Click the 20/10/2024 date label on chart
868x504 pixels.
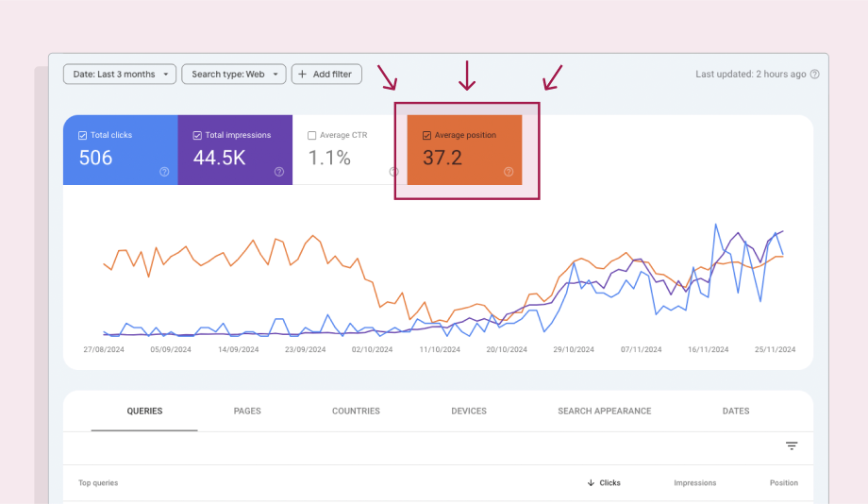507,349
